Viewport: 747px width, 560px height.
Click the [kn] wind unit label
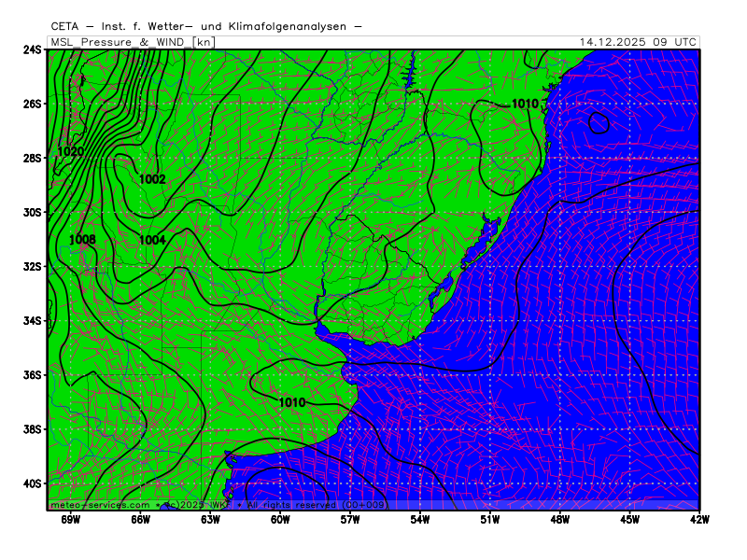point(203,42)
